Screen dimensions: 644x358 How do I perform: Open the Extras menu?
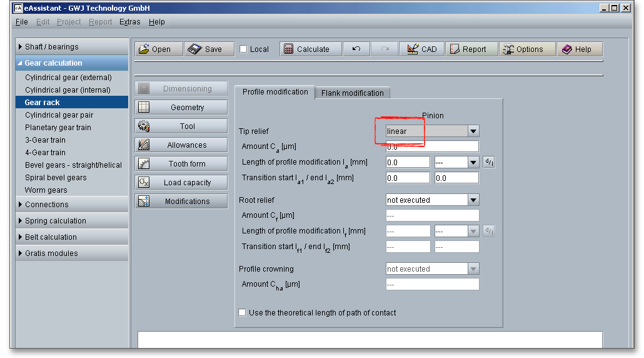(130, 22)
